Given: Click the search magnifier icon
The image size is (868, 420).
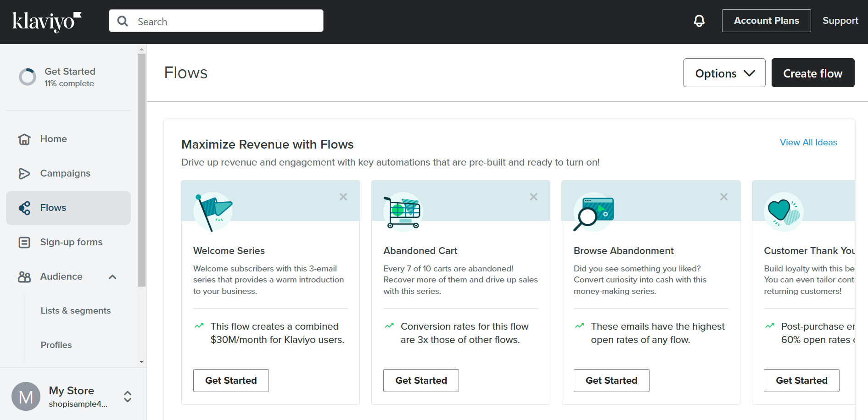Looking at the screenshot, I should (x=123, y=21).
